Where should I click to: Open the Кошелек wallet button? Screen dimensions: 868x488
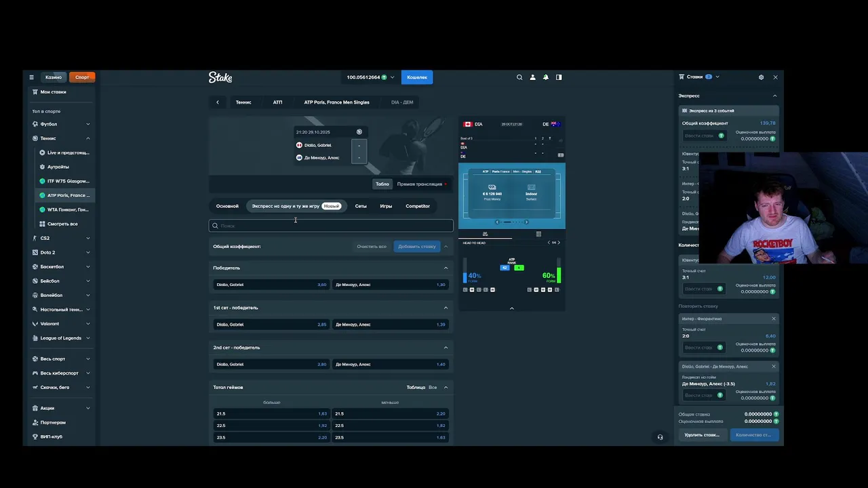pyautogui.click(x=417, y=77)
